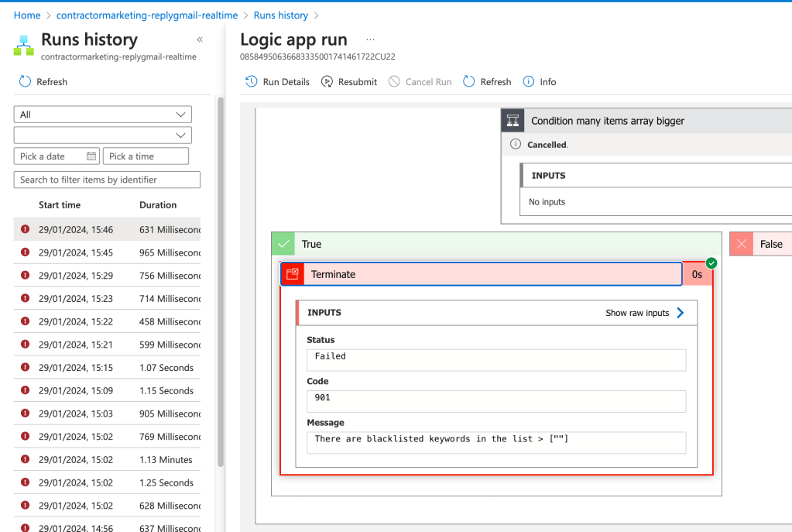Select the run from 29/01/2024, 15:46

point(107,229)
